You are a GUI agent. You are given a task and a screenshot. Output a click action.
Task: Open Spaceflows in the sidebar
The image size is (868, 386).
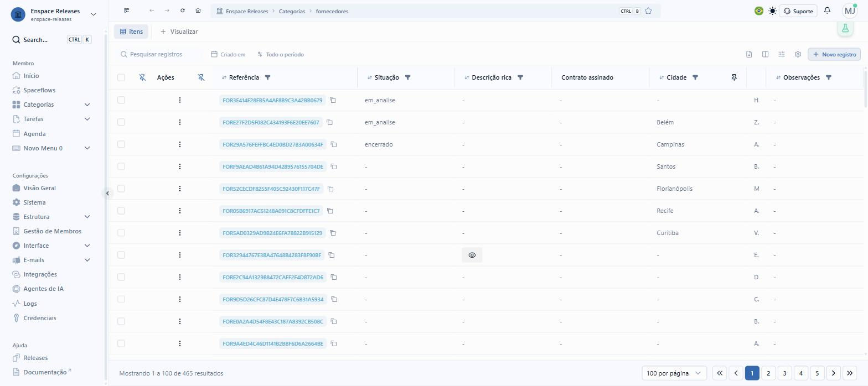pyautogui.click(x=39, y=90)
